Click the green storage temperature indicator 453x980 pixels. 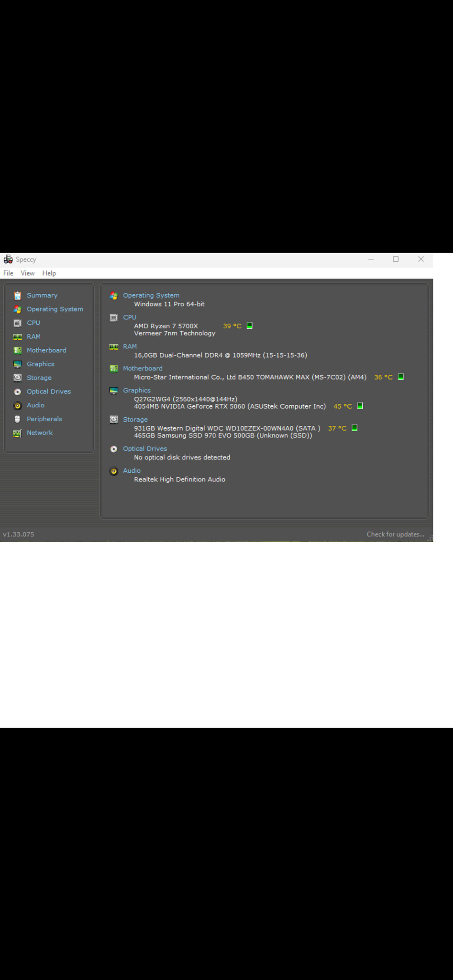pyautogui.click(x=354, y=428)
